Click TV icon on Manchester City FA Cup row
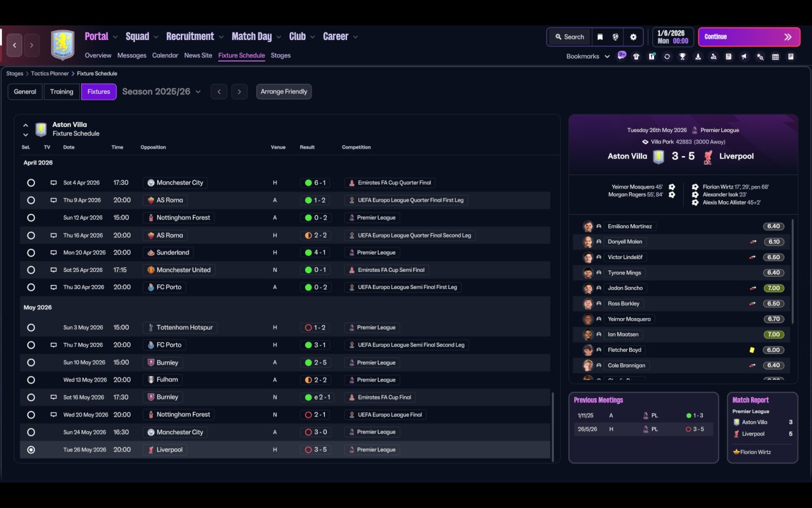 [53, 183]
